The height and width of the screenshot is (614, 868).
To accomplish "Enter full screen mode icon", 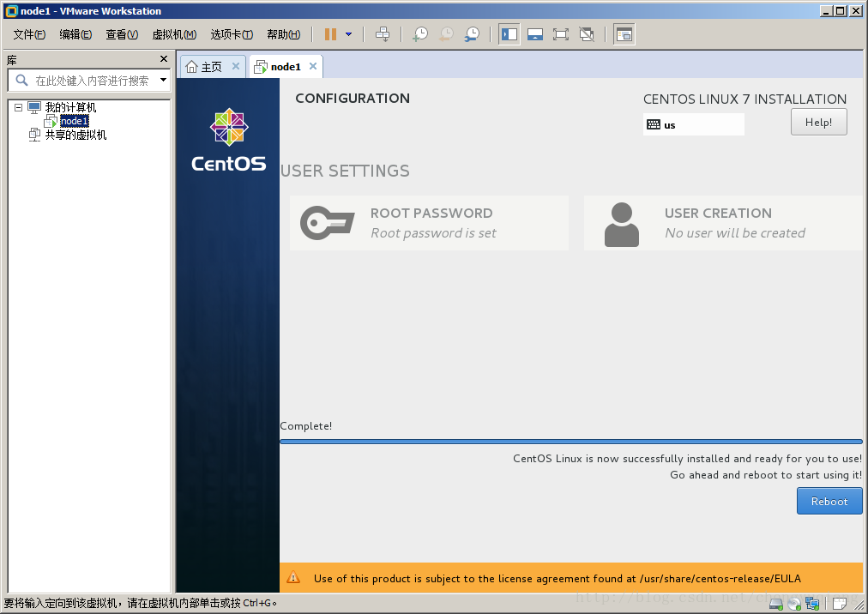I will click(561, 34).
